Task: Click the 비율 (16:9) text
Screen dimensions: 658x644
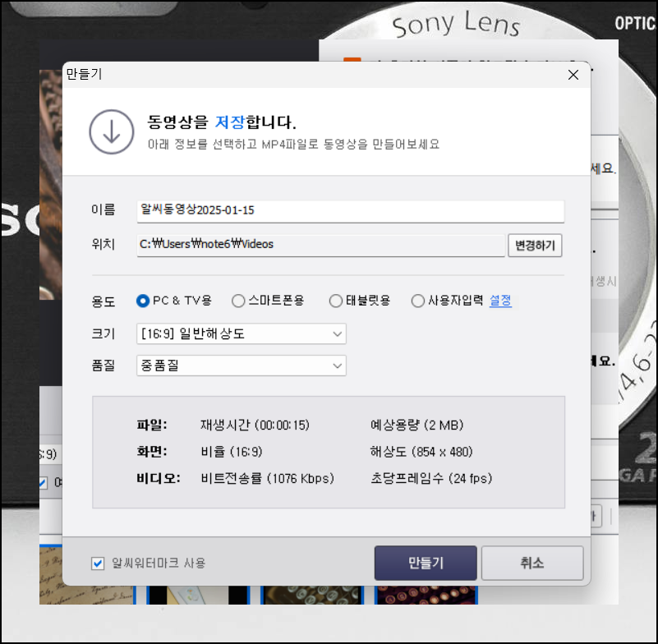Action: tap(232, 453)
